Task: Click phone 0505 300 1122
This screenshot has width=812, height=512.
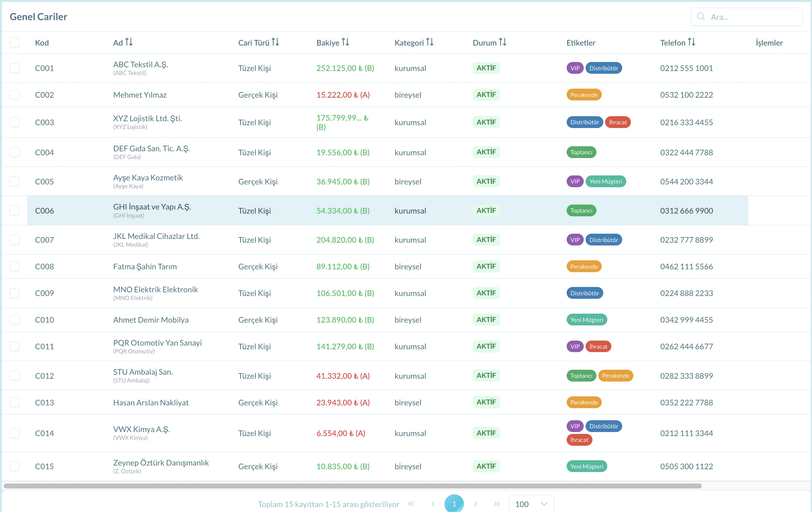Action: 686,466
